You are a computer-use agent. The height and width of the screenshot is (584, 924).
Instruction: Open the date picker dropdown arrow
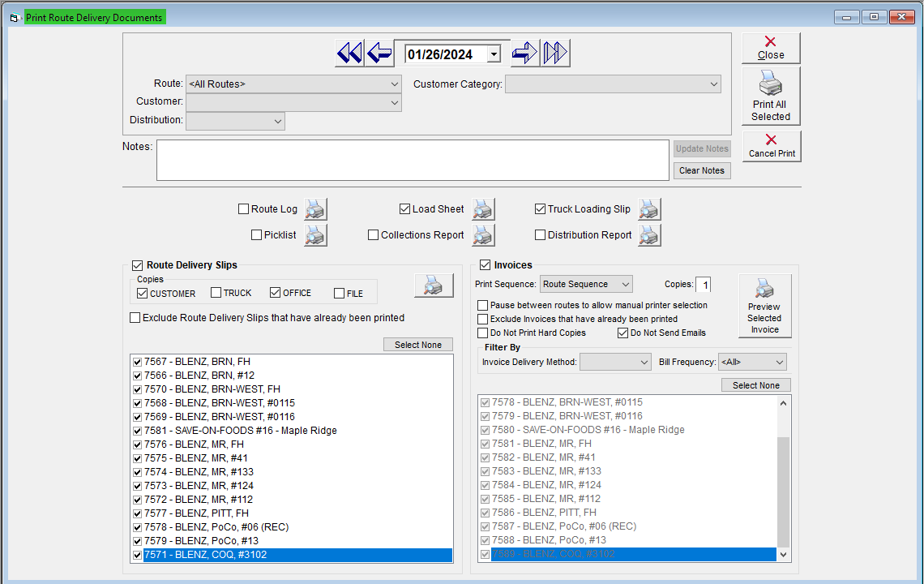pos(494,54)
